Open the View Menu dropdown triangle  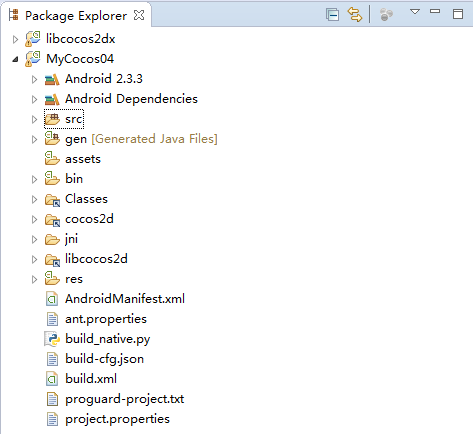pyautogui.click(x=415, y=12)
